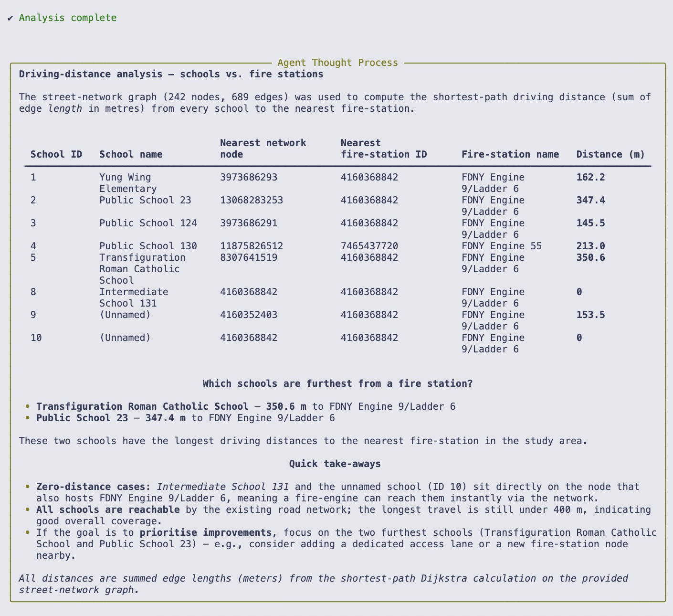Click the 'FDNY Engine 55' cell

click(x=502, y=246)
